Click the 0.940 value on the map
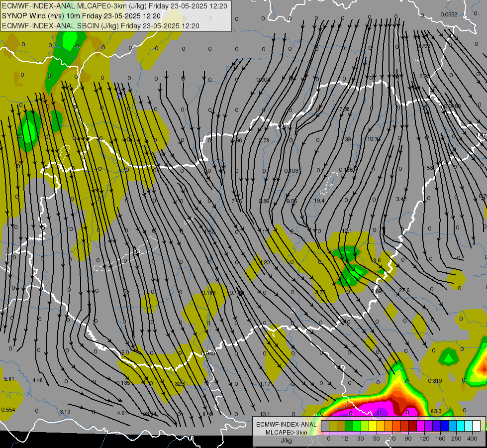Viewport: 487px width, 448px height. 208,353
